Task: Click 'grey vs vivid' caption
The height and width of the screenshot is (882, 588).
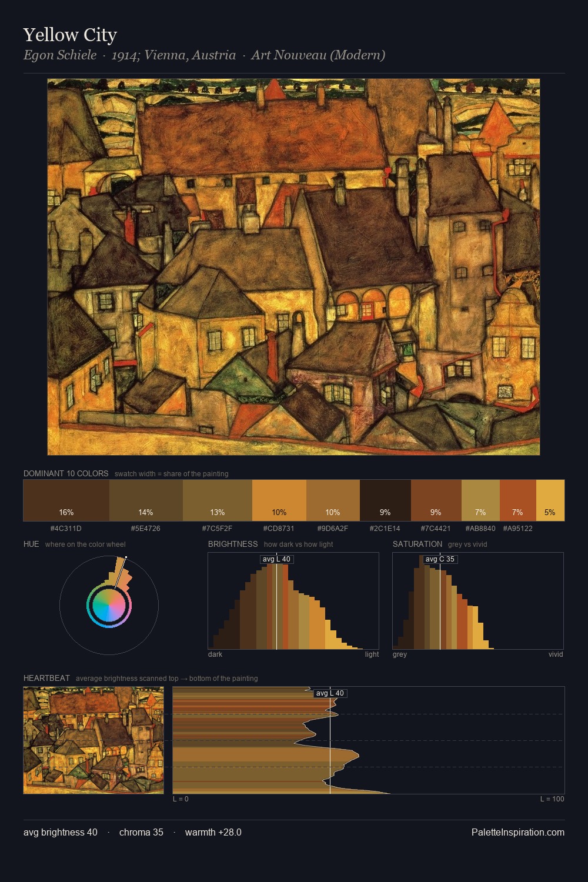Action: click(467, 544)
